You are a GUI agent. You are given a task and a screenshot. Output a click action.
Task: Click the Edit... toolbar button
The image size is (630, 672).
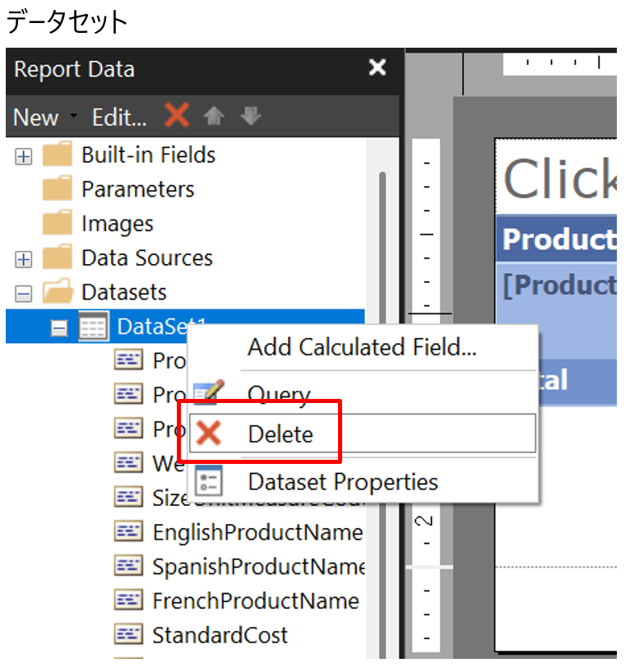point(119,117)
